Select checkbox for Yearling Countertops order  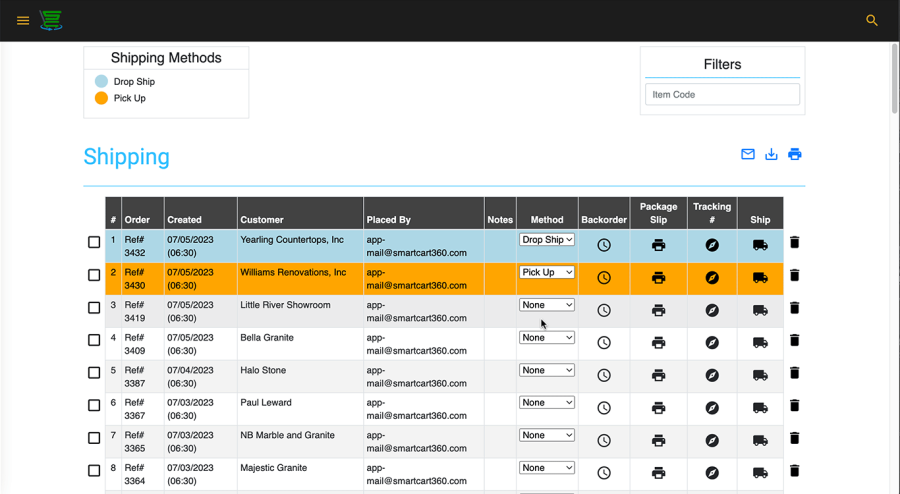point(94,242)
